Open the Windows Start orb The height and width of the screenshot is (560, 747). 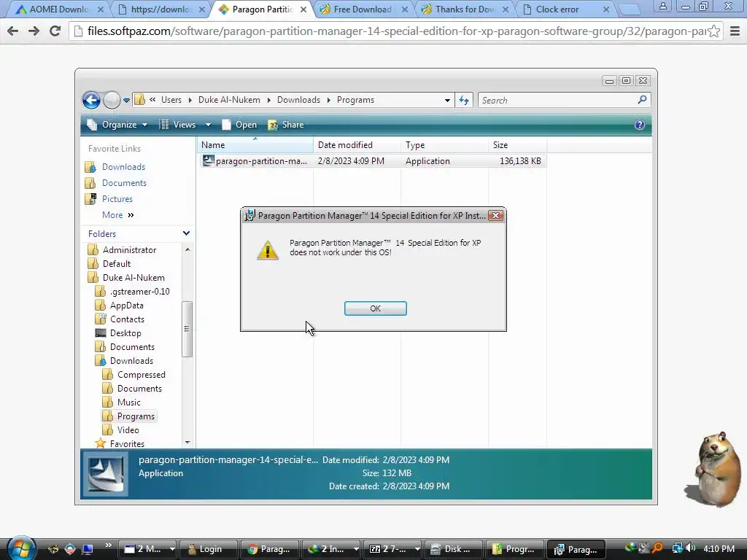pos(21,548)
